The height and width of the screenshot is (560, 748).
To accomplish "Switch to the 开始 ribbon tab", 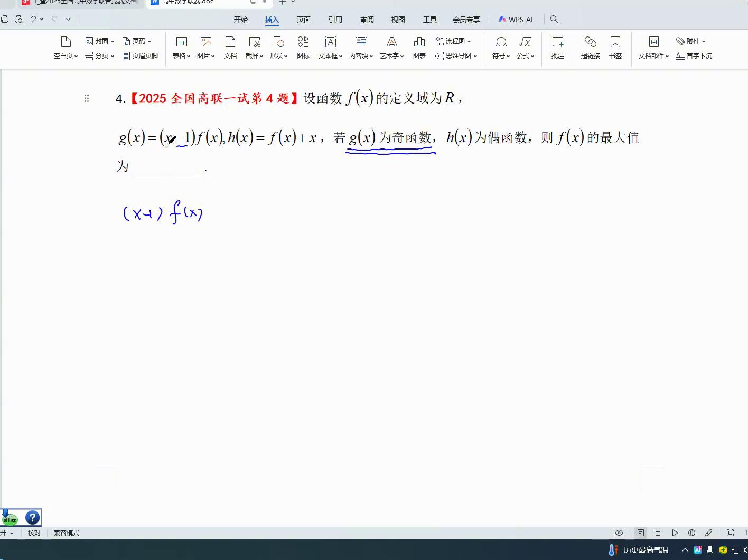I will click(241, 20).
